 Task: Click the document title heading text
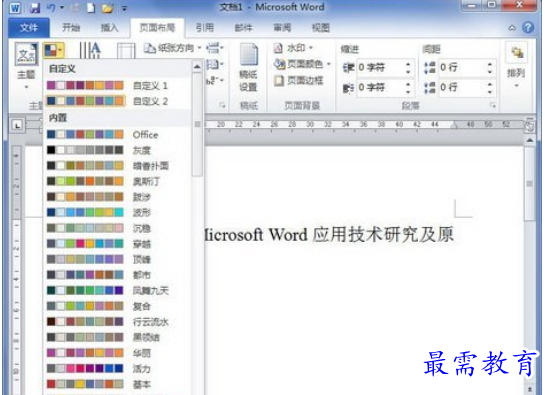tap(329, 234)
